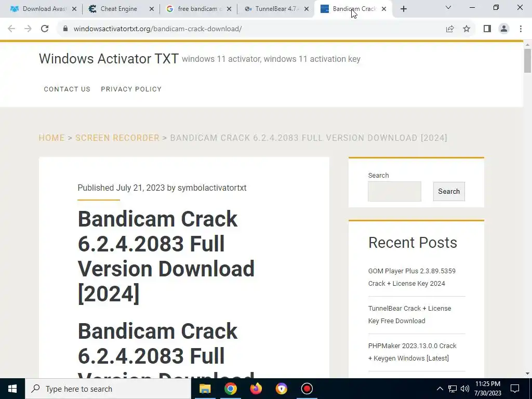This screenshot has height=399, width=532.
Task: Close the Cheat Engine tab
Action: tap(152, 9)
